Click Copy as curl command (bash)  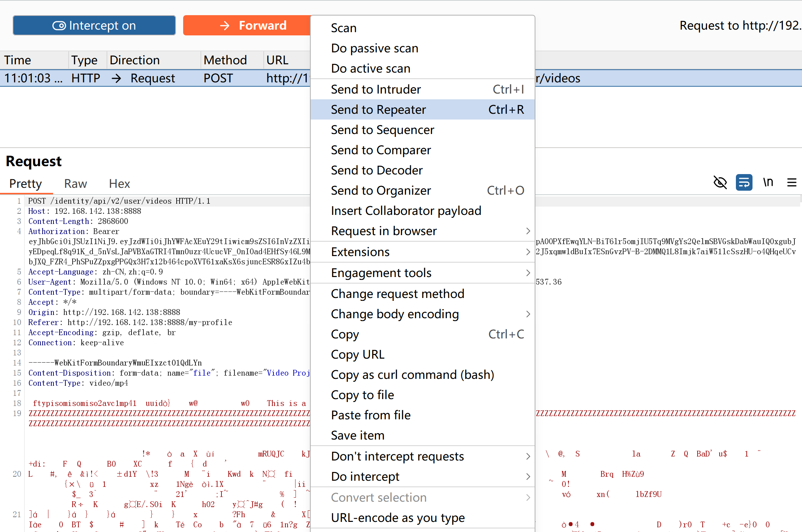[x=412, y=375]
